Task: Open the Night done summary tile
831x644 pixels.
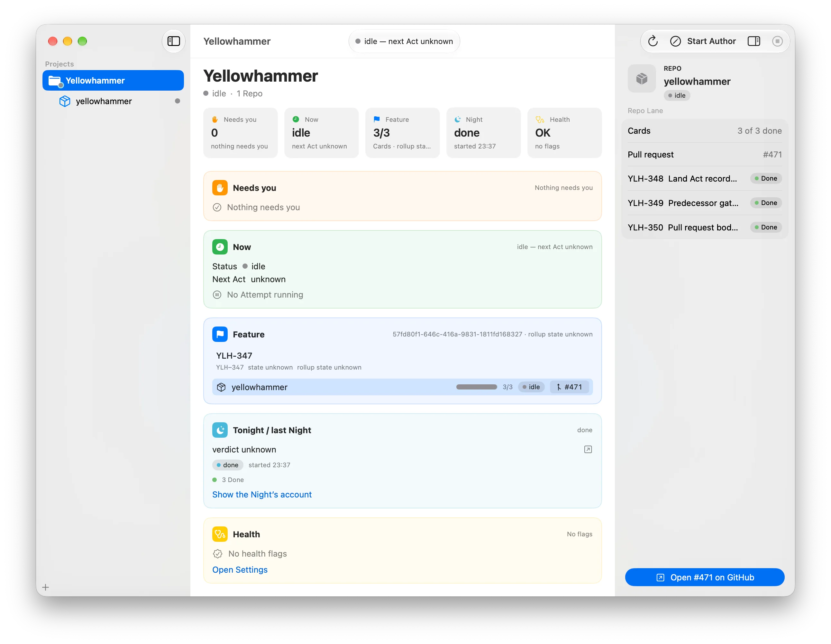Action: coord(483,133)
